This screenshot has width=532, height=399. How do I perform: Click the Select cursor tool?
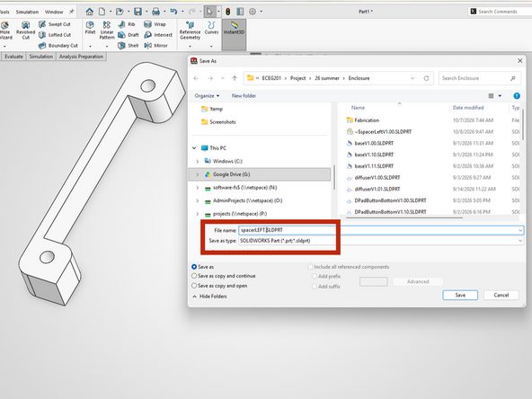(209, 12)
